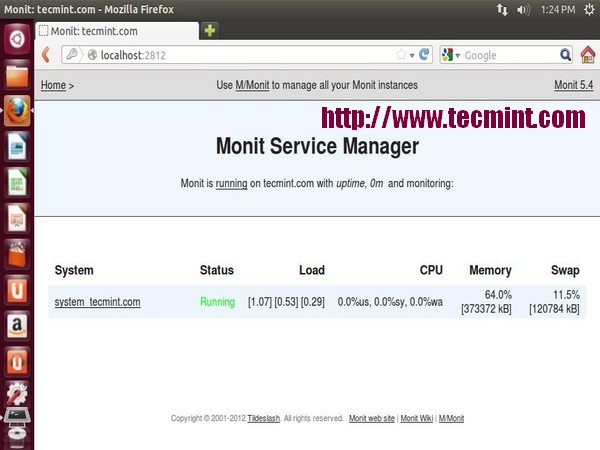600x450 pixels.
Task: Select the 'Monit: tecmint.com' browser tab
Action: click(x=117, y=31)
